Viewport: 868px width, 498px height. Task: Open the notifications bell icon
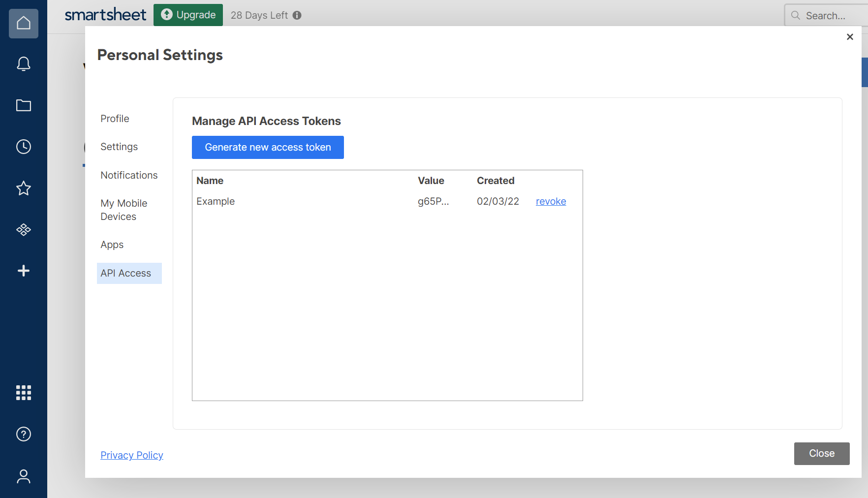[x=23, y=64]
